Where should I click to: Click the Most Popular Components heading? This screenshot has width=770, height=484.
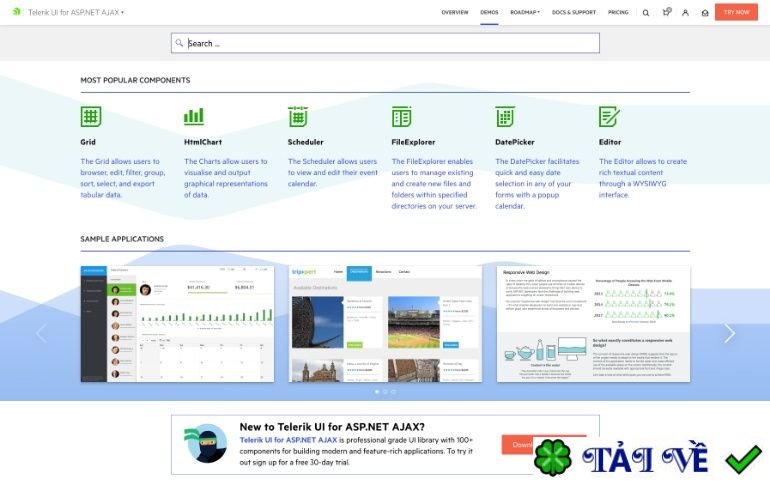[135, 80]
